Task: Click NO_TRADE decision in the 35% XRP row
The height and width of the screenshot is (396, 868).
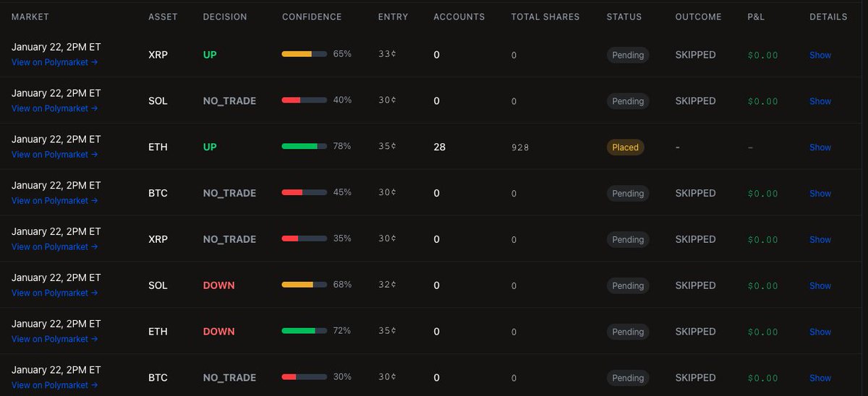Action: point(229,239)
